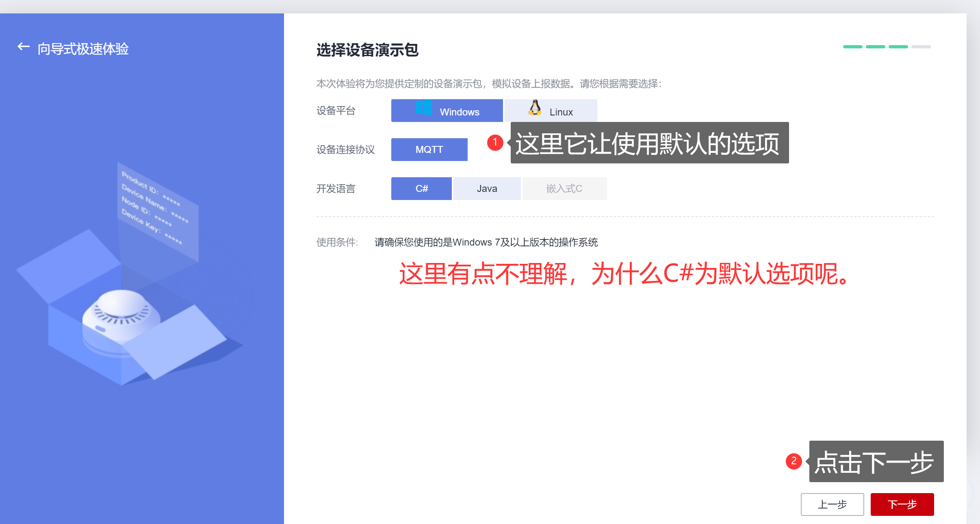Click the red number 2 annotation marker
The image size is (980, 524).
click(x=793, y=461)
